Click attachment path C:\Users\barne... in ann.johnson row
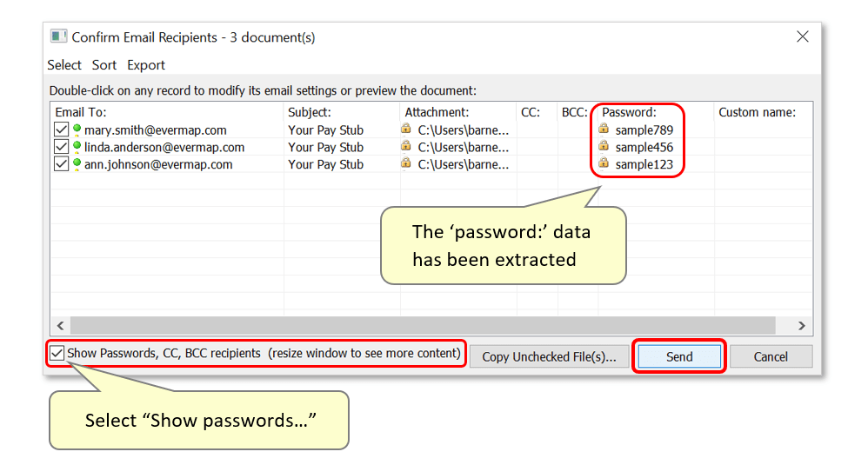This screenshot has height=465, width=868. point(464,164)
